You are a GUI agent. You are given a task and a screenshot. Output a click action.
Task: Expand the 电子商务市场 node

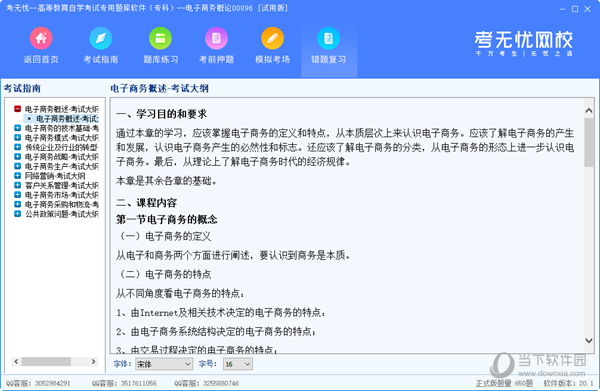click(17, 195)
